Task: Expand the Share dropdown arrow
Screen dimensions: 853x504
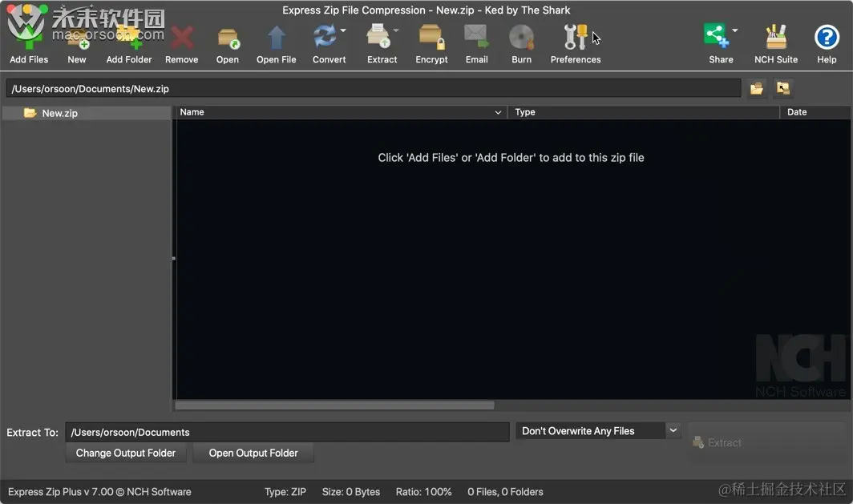Action: 735,30
